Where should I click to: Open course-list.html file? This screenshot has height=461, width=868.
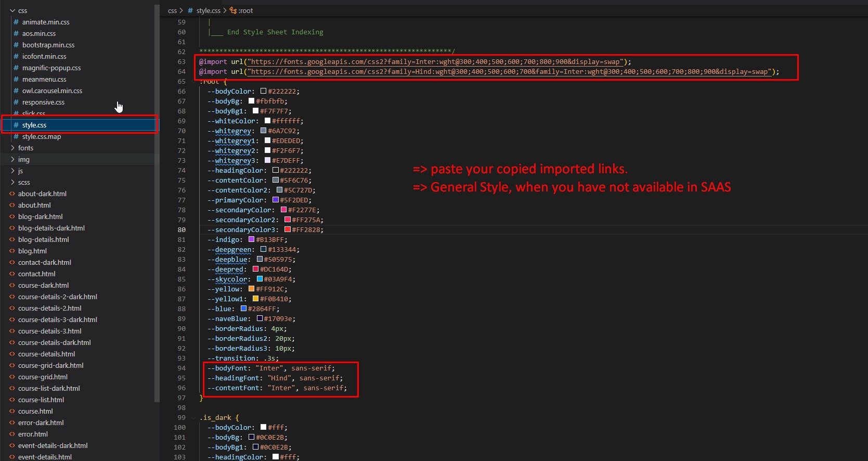(x=41, y=400)
